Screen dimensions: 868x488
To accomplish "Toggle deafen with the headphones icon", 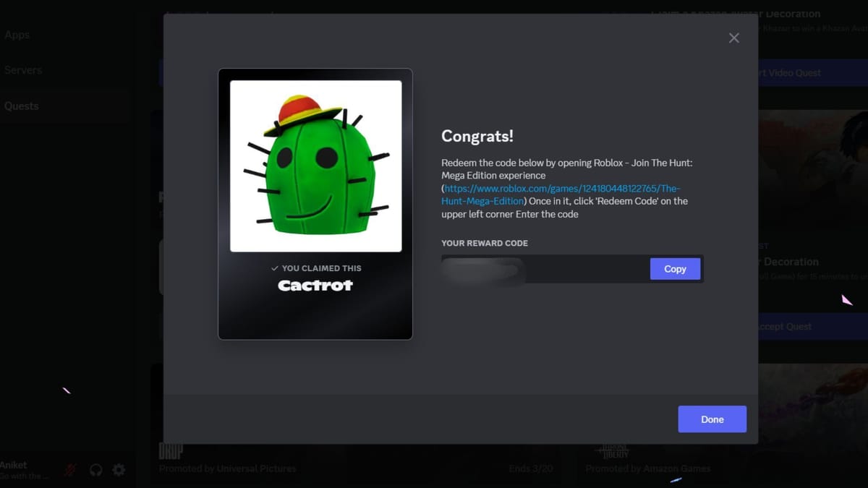I will 95,470.
